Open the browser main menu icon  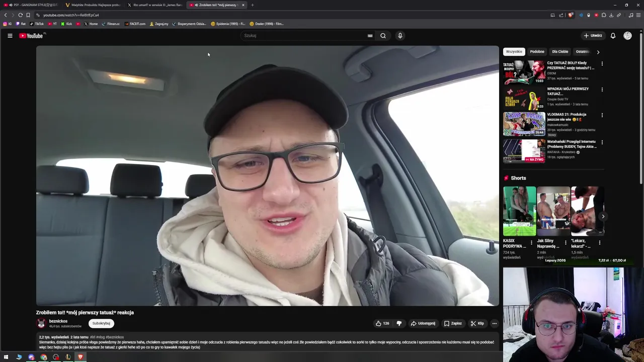pos(638,15)
